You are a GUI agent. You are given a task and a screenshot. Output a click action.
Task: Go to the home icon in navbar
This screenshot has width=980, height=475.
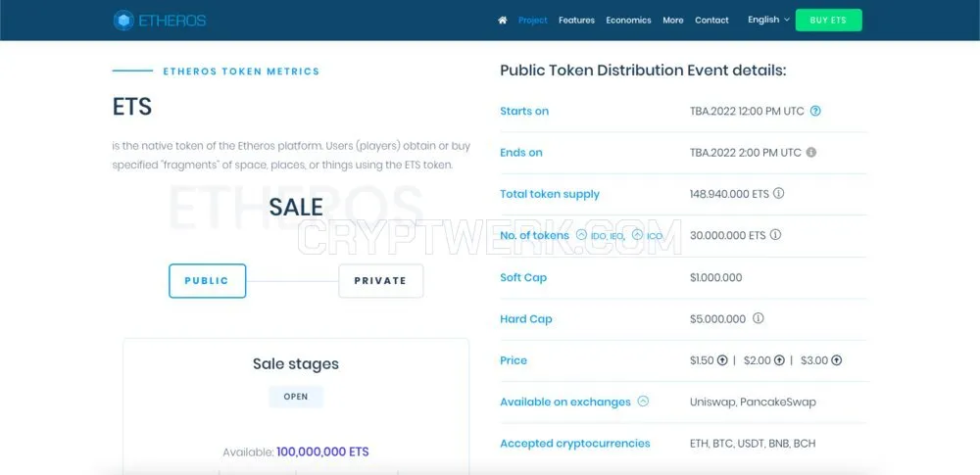503,20
